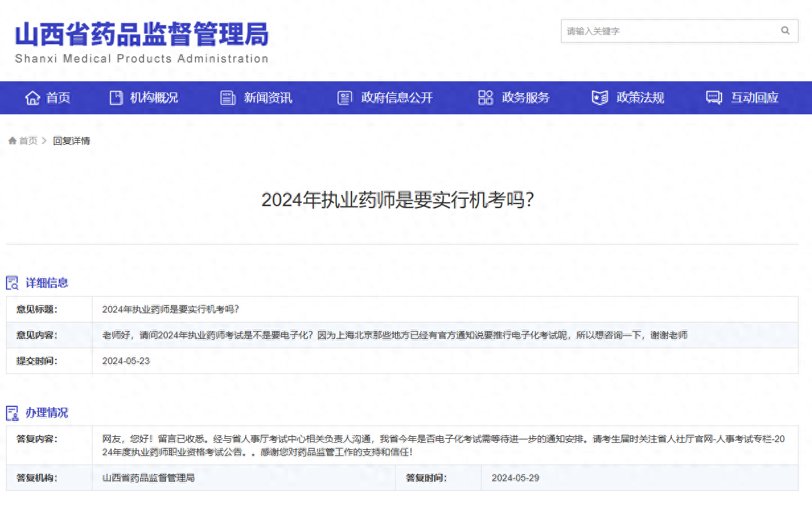This screenshot has width=812, height=524.
Task: Click the reply date 2024-05-29
Action: coord(516,478)
